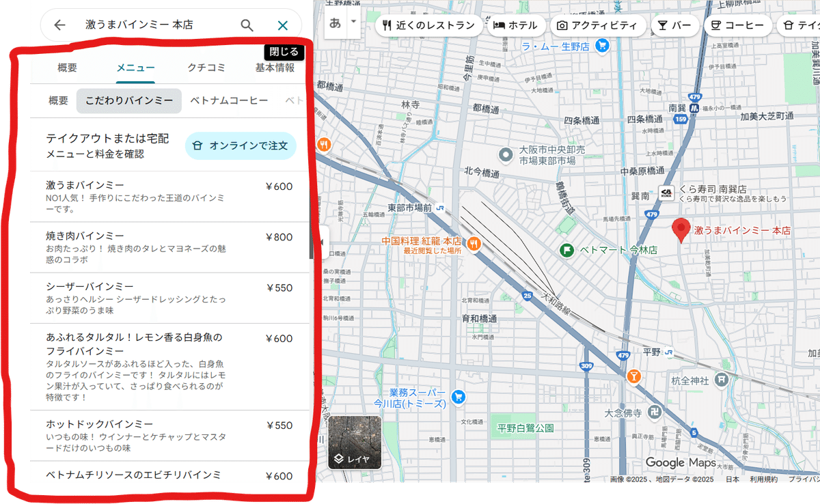Screen dimensions: 820x504
Task: Click the ベトマート 今林店 green marker
Action: pos(566,251)
